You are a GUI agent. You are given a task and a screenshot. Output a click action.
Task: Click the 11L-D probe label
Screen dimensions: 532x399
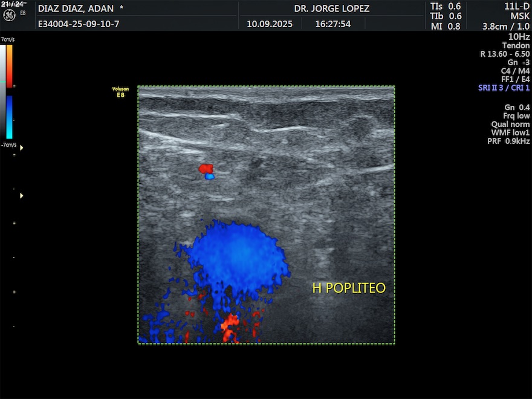pos(517,6)
